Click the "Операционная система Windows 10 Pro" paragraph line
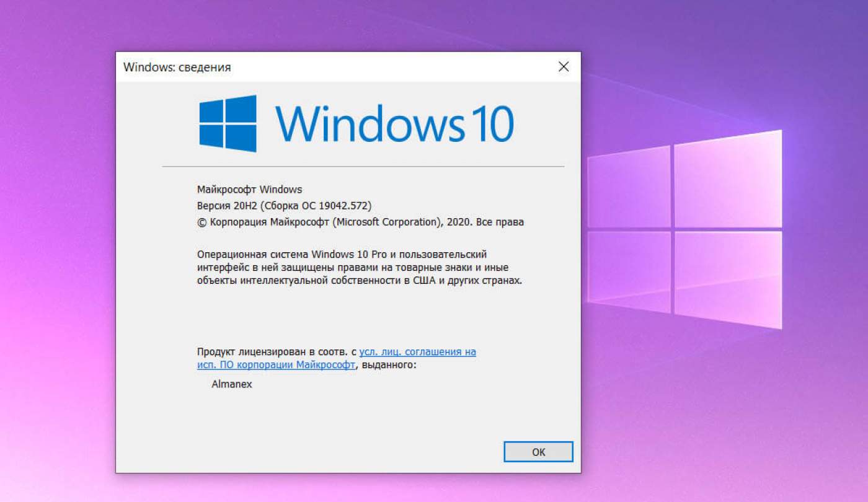The image size is (868, 502). coord(342,254)
